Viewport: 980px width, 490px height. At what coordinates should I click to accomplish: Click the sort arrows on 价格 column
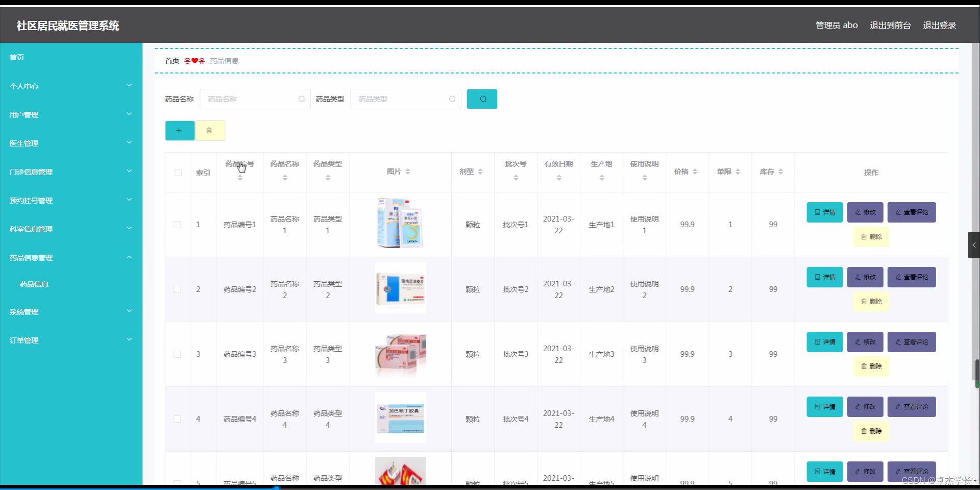tap(695, 171)
